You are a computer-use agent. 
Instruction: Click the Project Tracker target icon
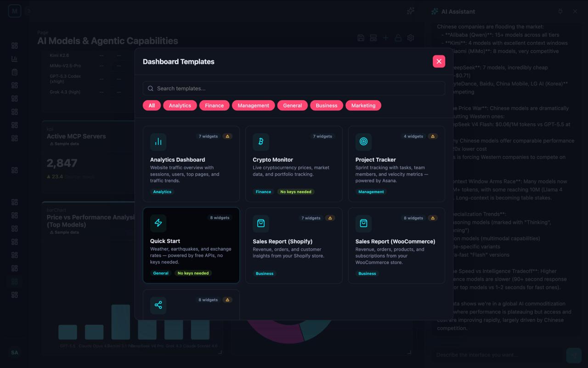click(x=363, y=142)
